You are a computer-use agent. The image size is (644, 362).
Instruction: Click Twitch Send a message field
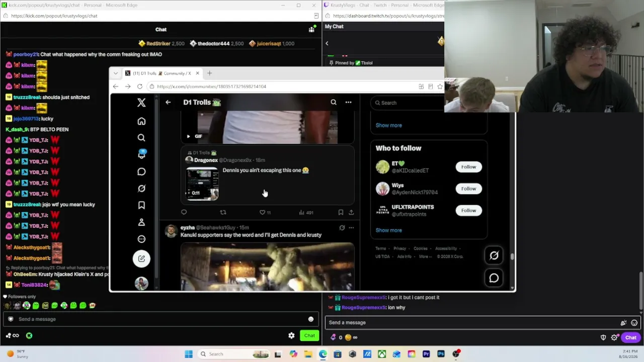coord(483,323)
